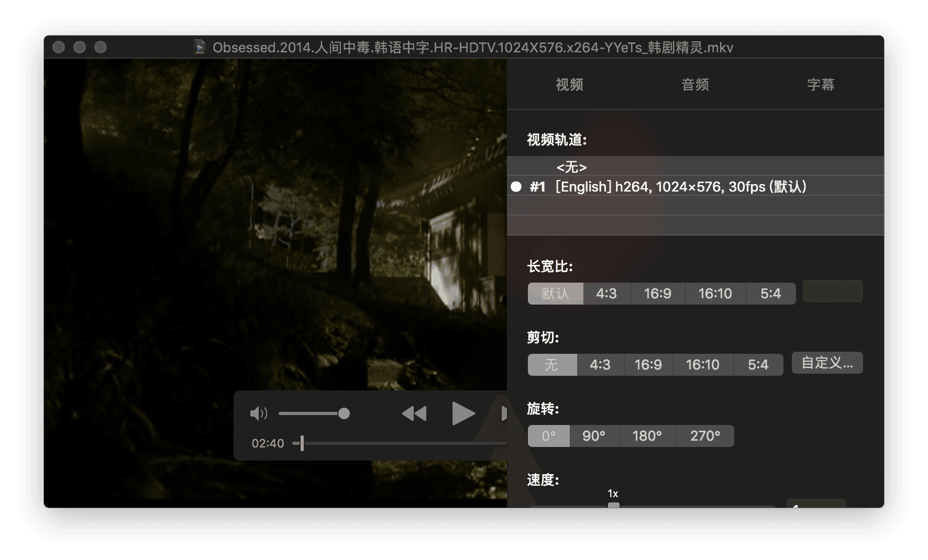This screenshot has height=560, width=928.
Task: Select the 默认 aspect ratio option
Action: [x=555, y=294]
